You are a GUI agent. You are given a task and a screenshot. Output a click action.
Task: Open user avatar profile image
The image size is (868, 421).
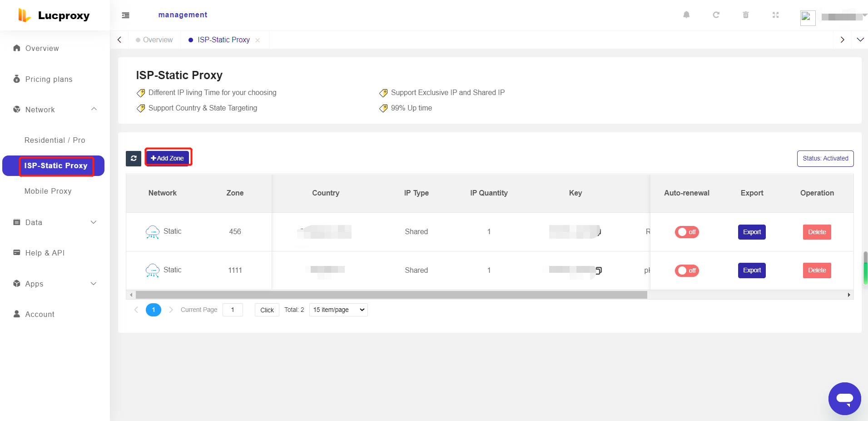pos(808,18)
